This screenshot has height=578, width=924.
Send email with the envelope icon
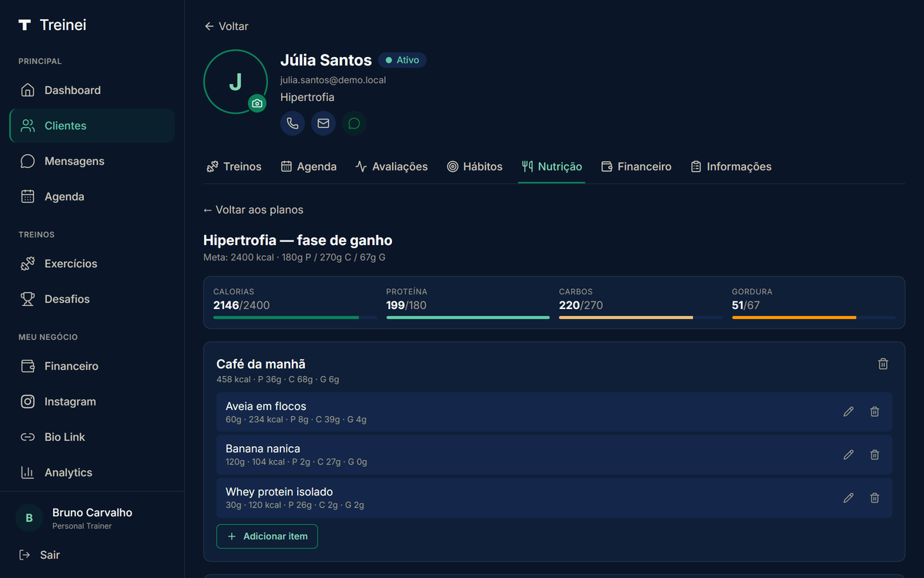tap(323, 123)
